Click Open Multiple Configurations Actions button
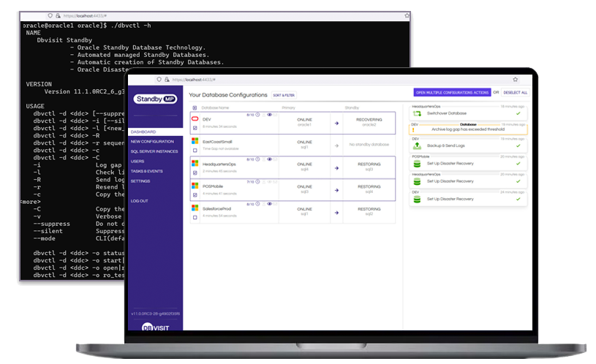This screenshot has height=364, width=596. point(452,92)
